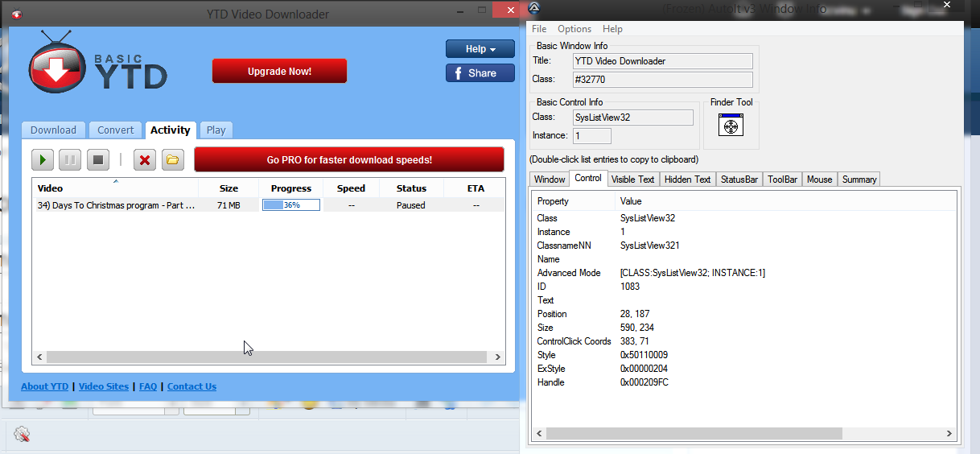Start download with green play button
The height and width of the screenshot is (454, 980).
coord(43,159)
